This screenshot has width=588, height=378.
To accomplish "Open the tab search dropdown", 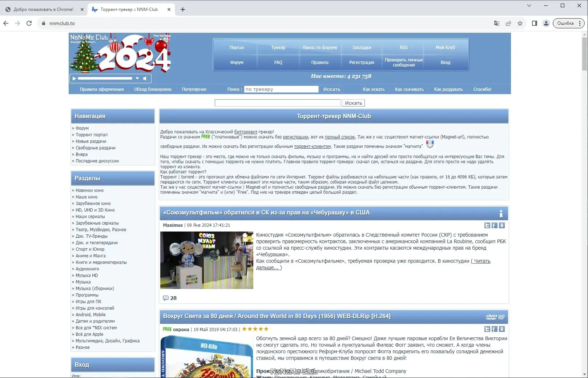I will tap(529, 5).
